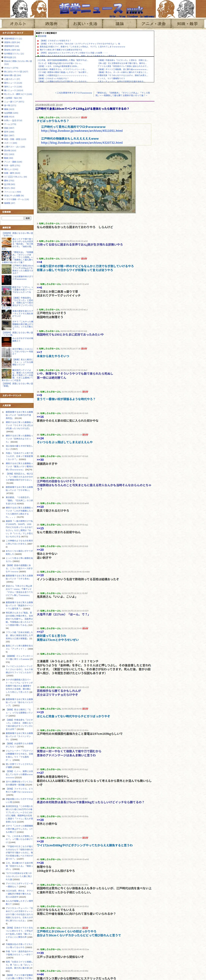
Task: Click the >>16 anchor in post 24
Action: coord(40,416)
